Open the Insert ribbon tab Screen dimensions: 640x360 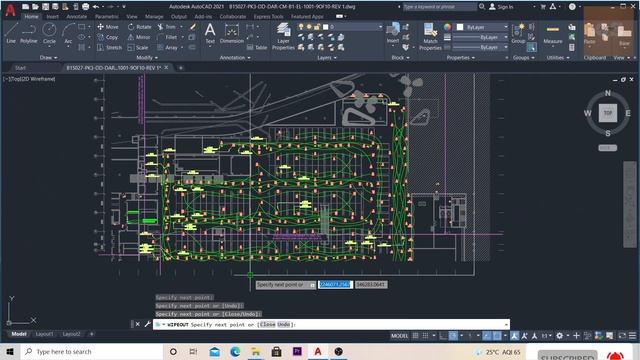pyautogui.click(x=52, y=17)
